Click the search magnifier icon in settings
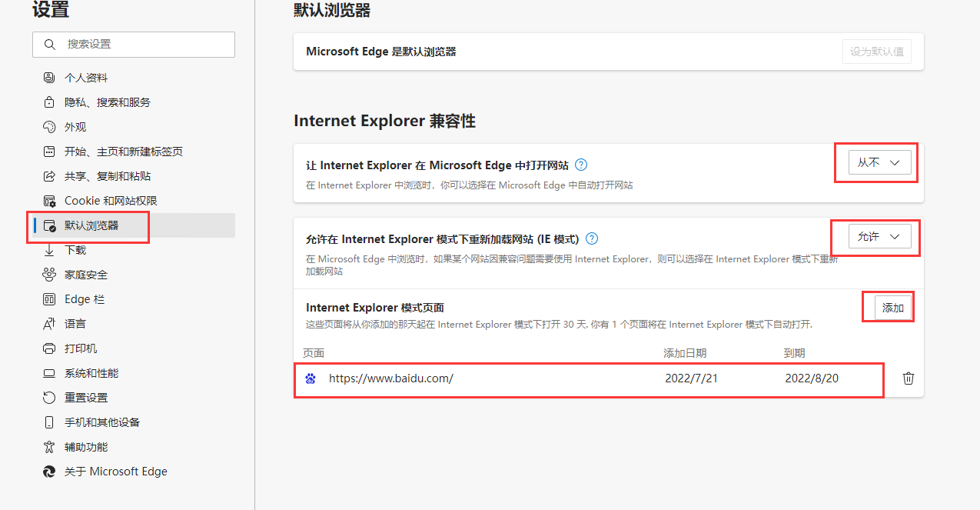Viewport: 980px width, 510px height. point(50,45)
